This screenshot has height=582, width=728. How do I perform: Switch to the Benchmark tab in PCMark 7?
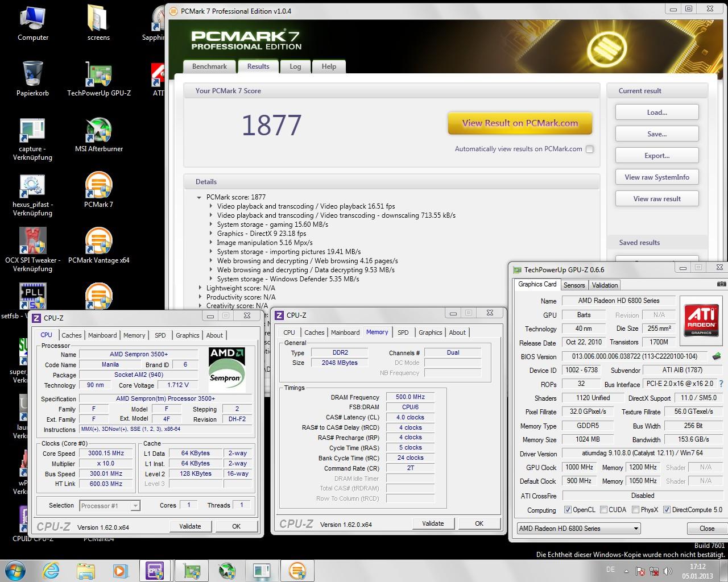coord(209,66)
